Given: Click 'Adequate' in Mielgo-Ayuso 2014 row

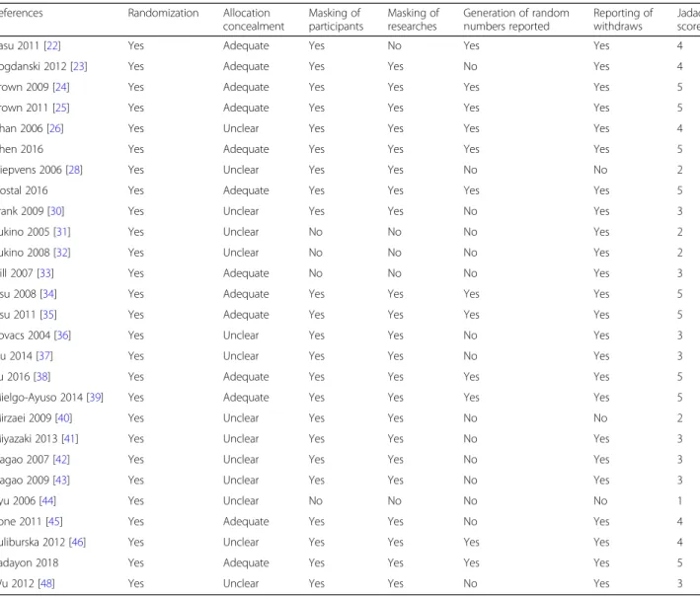Looking at the screenshot, I should (x=246, y=397).
